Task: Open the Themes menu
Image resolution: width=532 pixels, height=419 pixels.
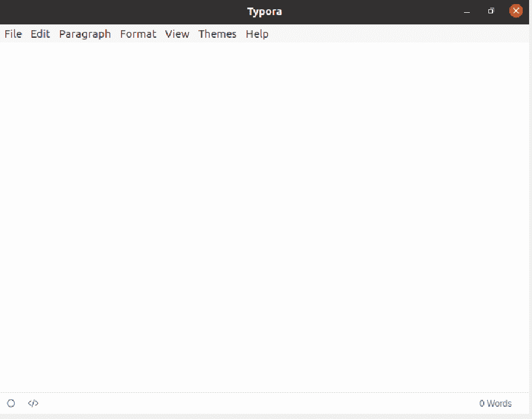Action: point(217,34)
